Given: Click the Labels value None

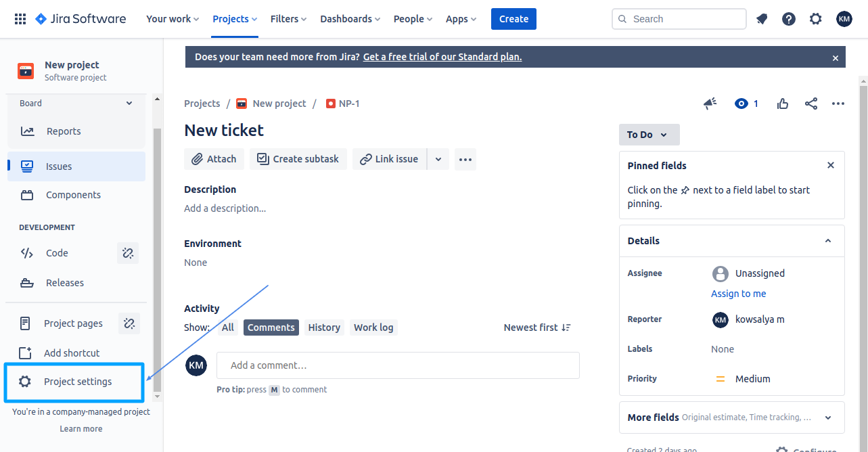Looking at the screenshot, I should tap(723, 349).
